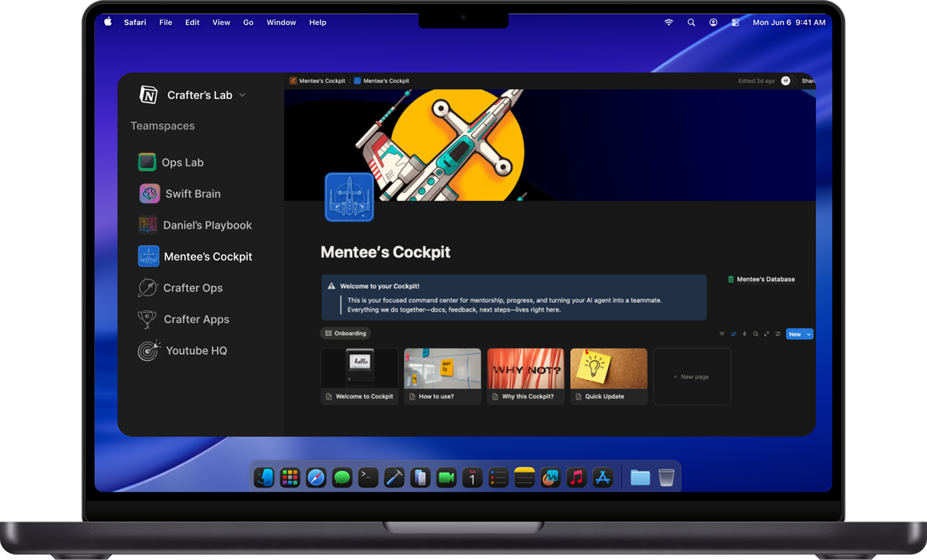Open the Mentee's Database link

[762, 280]
